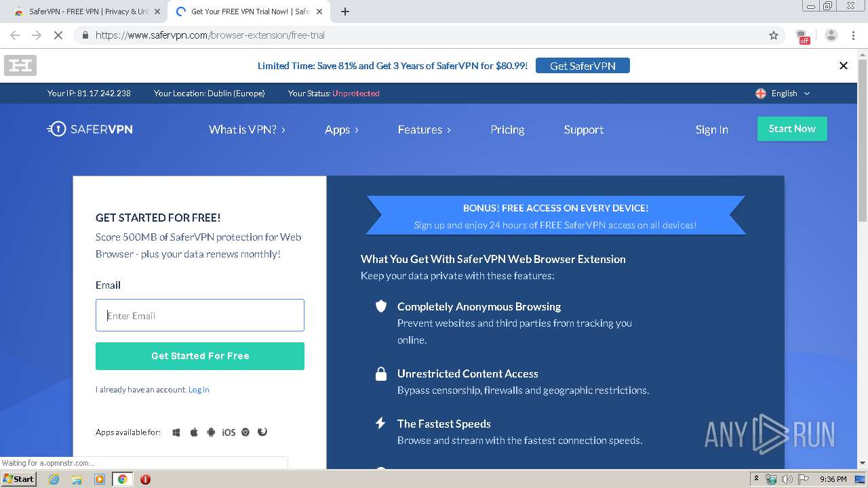Click the shield icon for Anonymous Browsing

[x=381, y=306]
